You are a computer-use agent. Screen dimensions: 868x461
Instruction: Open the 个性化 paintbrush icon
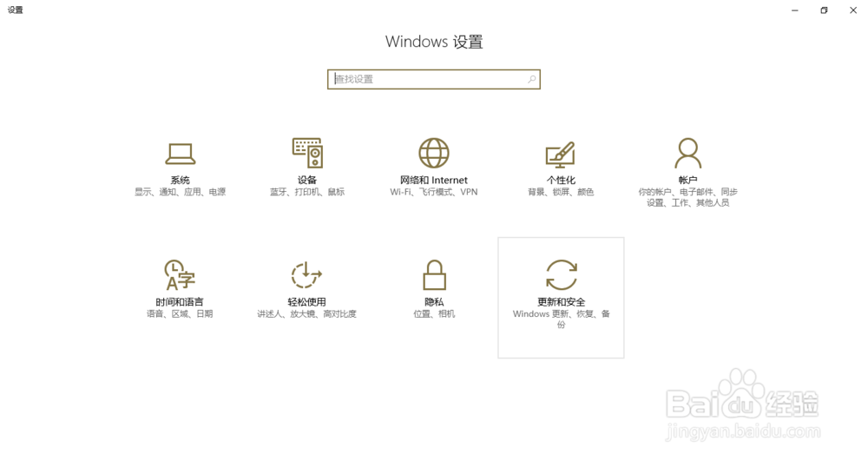click(x=560, y=155)
